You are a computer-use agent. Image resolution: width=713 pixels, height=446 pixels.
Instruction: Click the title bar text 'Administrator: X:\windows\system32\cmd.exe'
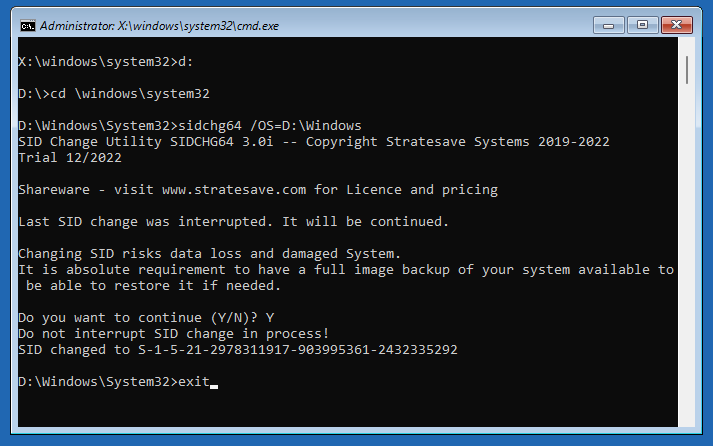coord(159,26)
